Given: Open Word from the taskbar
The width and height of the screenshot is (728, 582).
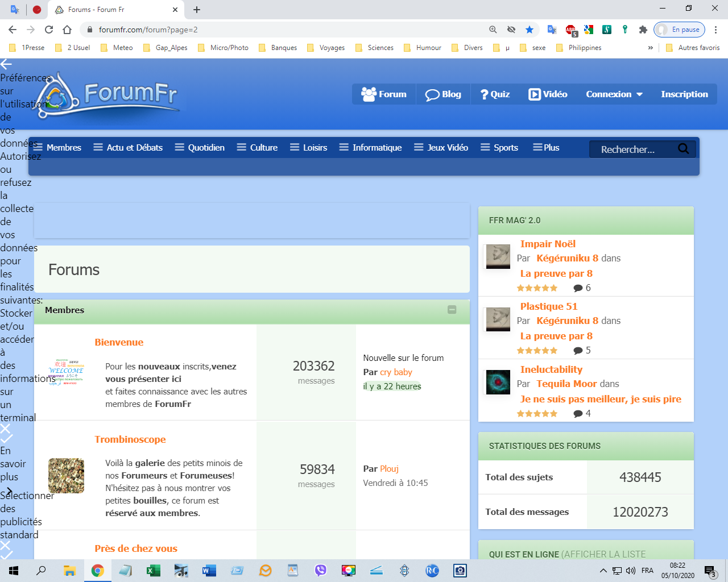Looking at the screenshot, I should click(209, 571).
